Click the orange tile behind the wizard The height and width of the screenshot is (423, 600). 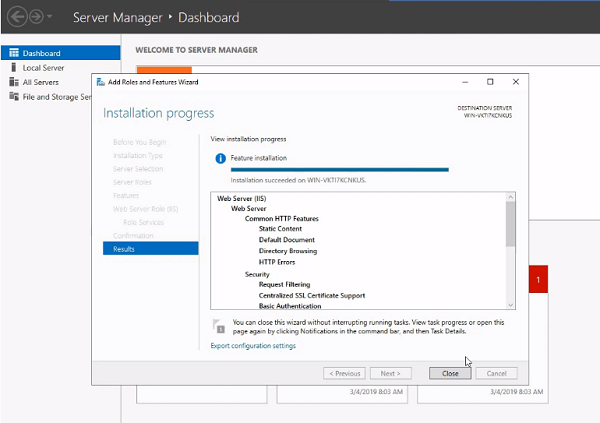point(164,70)
